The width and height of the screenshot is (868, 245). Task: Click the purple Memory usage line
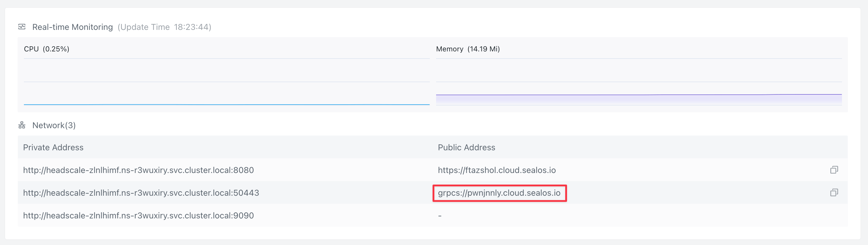[x=638, y=95]
